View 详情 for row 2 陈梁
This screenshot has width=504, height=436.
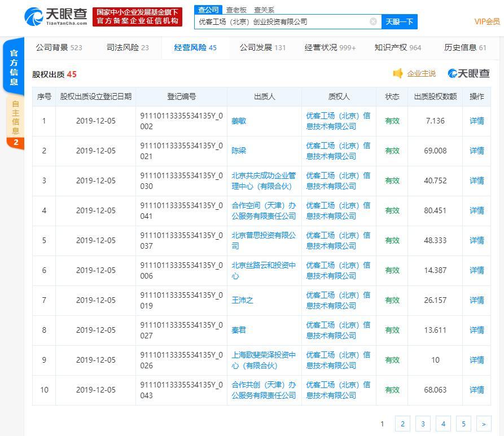[476, 151]
